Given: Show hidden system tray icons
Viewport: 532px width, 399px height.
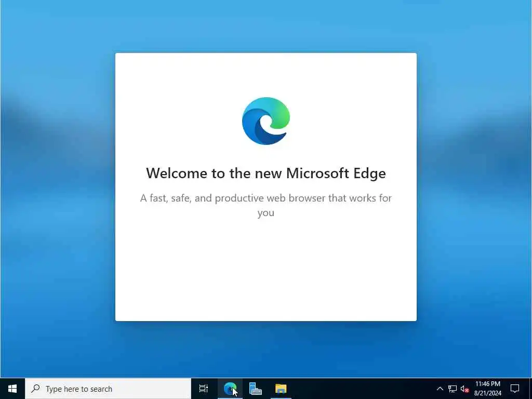Looking at the screenshot, I should pyautogui.click(x=440, y=389).
